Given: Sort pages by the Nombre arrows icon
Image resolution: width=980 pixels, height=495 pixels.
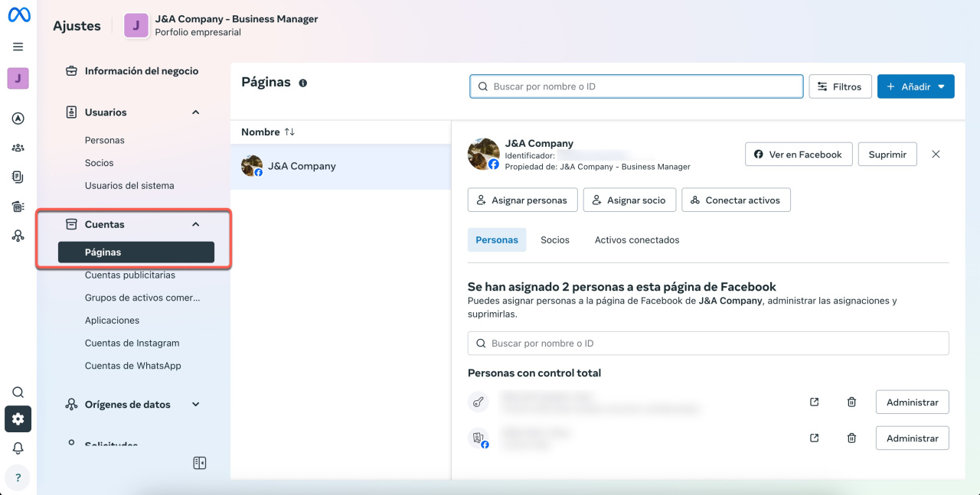Looking at the screenshot, I should [289, 132].
